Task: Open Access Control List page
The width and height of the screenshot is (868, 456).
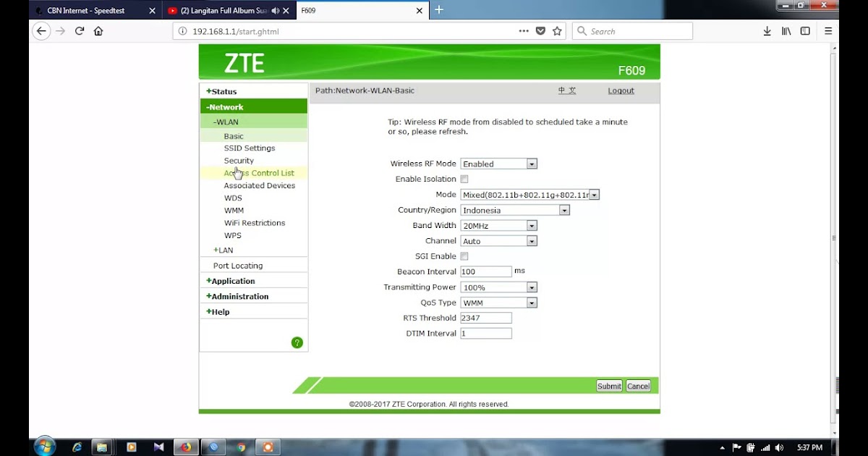Action: click(x=259, y=173)
